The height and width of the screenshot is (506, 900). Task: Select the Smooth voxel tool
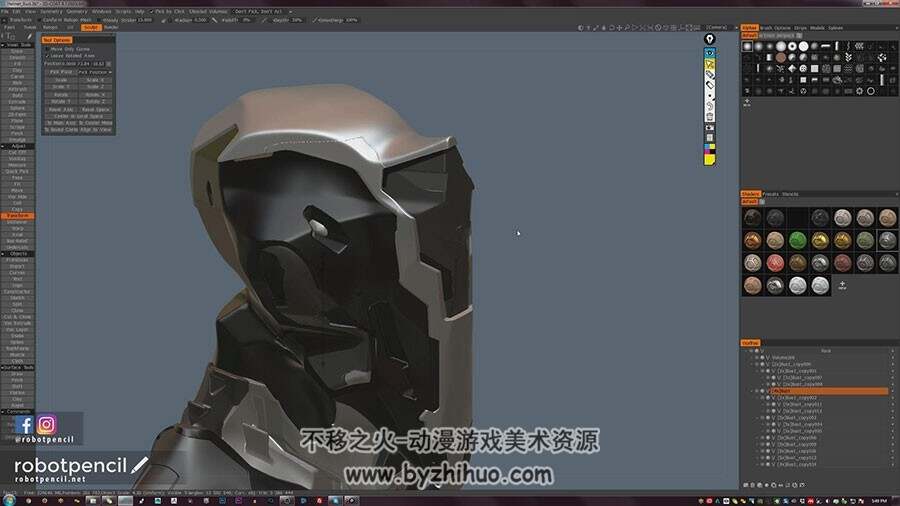[x=18, y=57]
